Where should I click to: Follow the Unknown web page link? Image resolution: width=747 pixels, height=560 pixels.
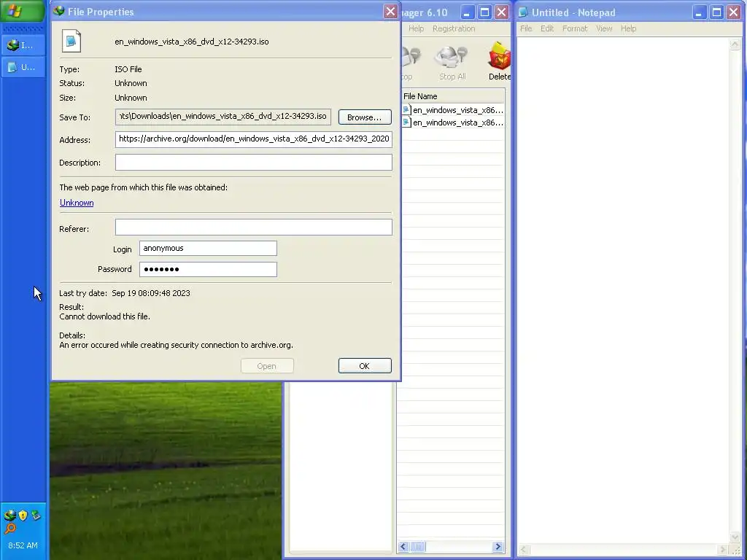77,203
